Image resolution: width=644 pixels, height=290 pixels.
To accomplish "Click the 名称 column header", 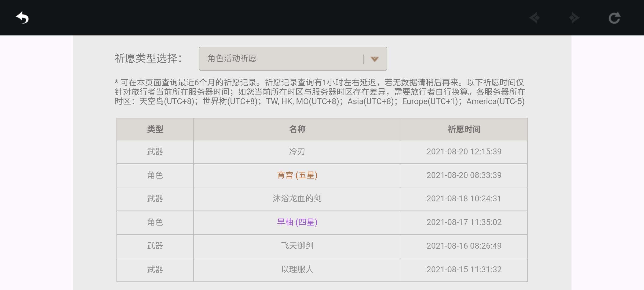I will [x=297, y=129].
